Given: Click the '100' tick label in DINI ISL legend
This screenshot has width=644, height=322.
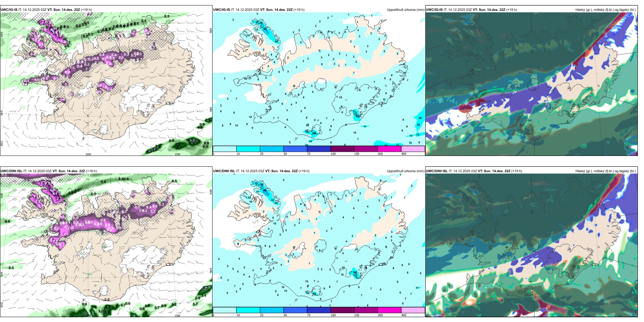Looking at the screenshot, I should click(x=333, y=315).
